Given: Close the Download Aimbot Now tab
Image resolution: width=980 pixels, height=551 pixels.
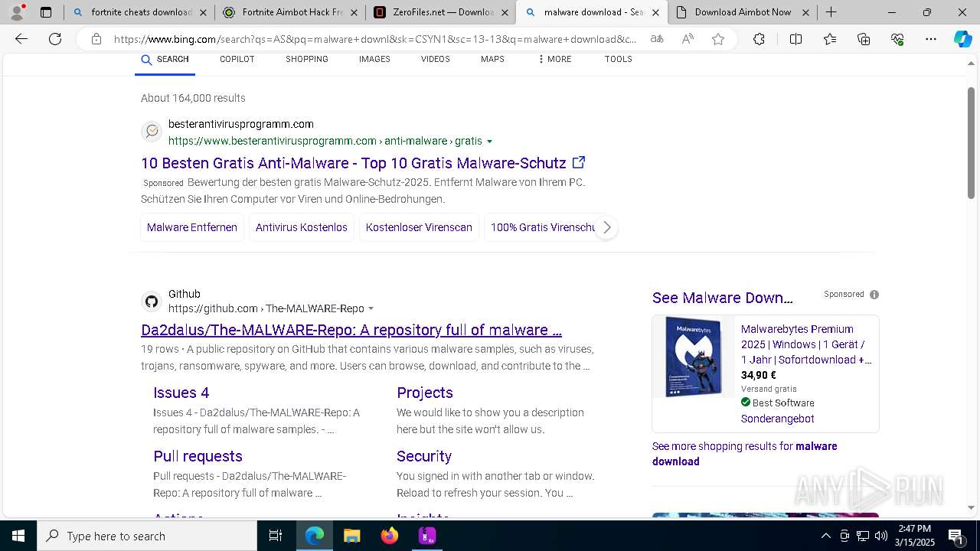Looking at the screenshot, I should (805, 12).
